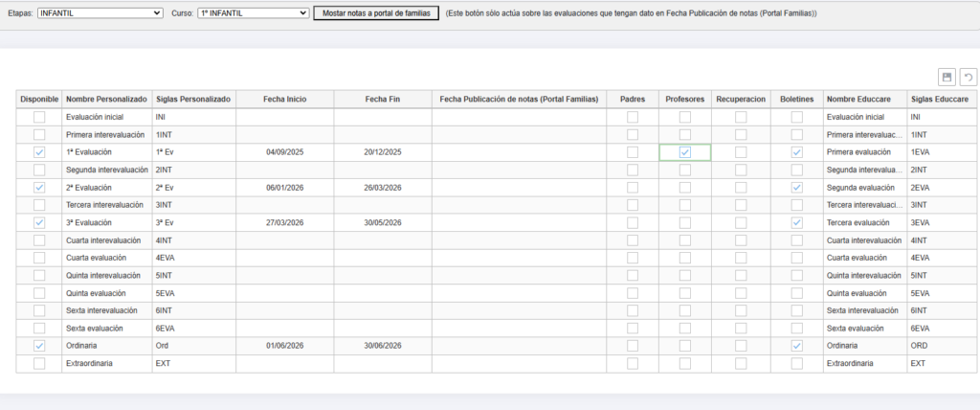Click 'Mostar notas a portal de familias' button
Viewport: 980px width, 410px height.
point(377,13)
